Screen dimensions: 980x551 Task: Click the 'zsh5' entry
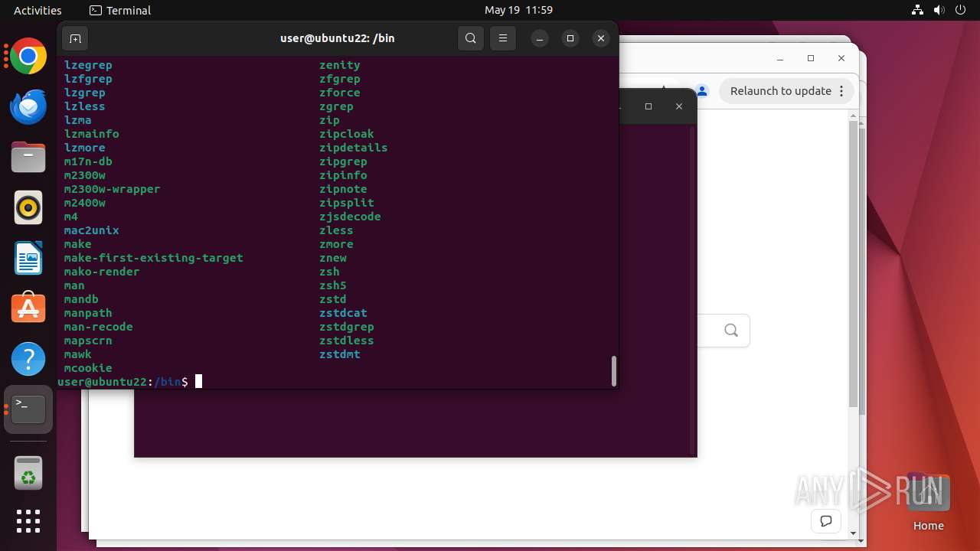pyautogui.click(x=332, y=285)
